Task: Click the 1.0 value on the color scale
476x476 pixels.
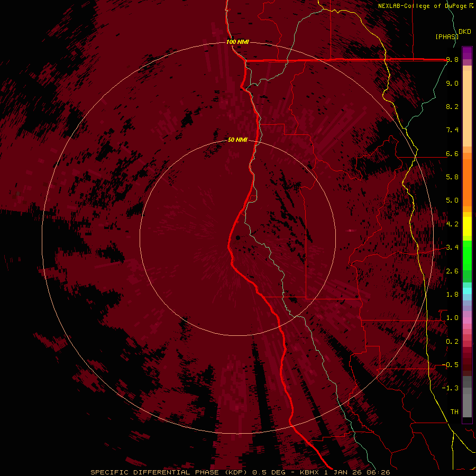Action: pos(452,318)
